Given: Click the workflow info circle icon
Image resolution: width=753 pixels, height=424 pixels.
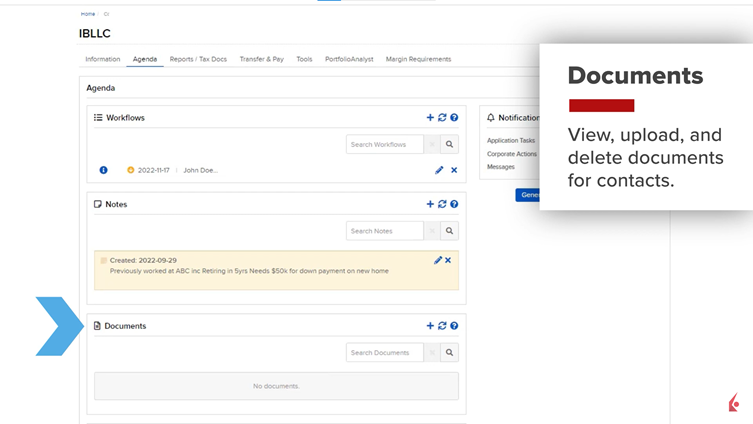Looking at the screenshot, I should point(103,170).
